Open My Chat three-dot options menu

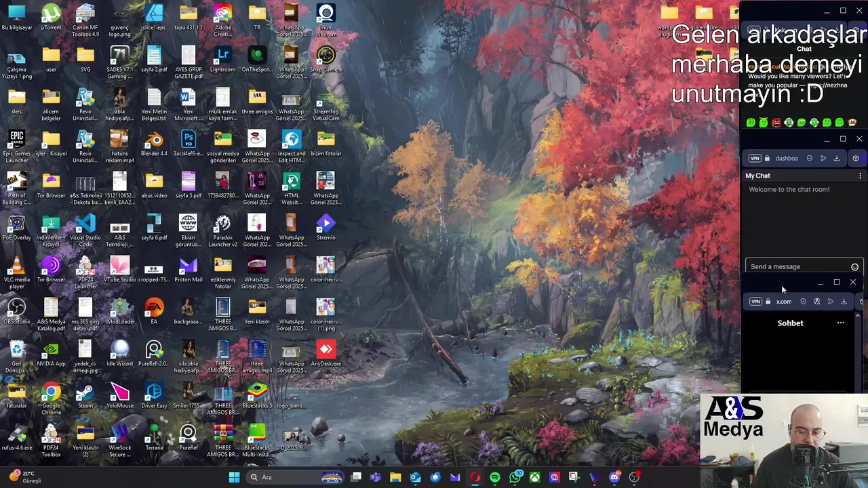pyautogui.click(x=860, y=176)
